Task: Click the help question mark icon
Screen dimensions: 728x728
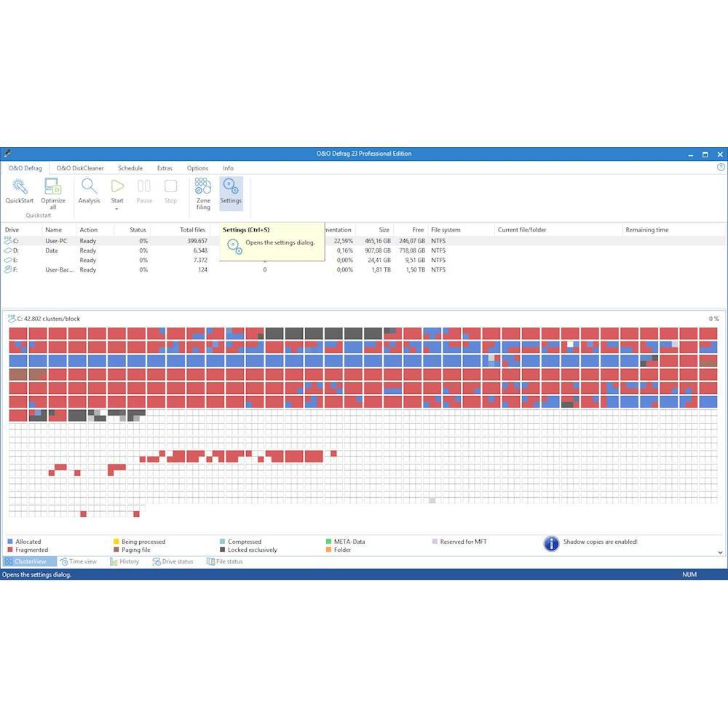Action: pos(721,167)
